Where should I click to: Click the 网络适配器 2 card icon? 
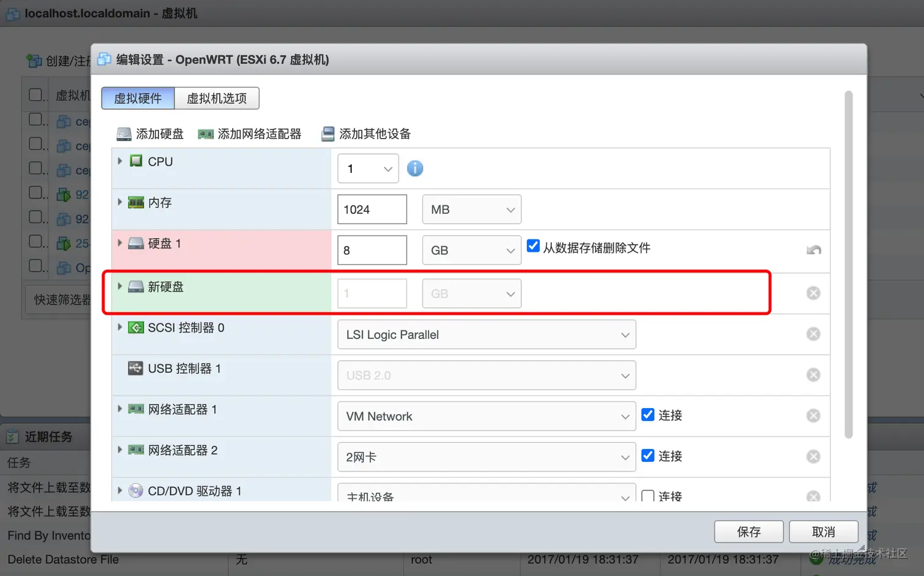click(x=136, y=450)
